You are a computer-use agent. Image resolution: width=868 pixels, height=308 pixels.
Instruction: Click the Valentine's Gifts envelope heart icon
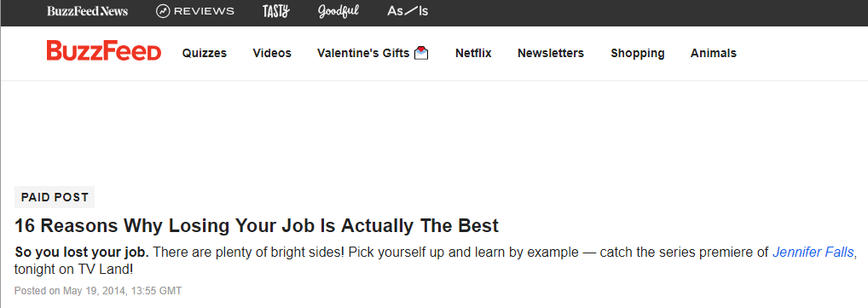[x=421, y=53]
